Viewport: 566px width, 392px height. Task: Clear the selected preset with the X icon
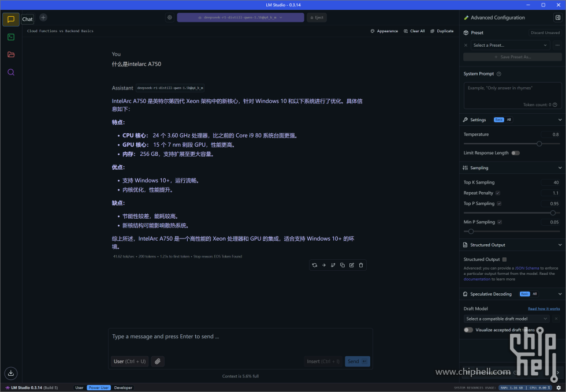[x=466, y=45]
